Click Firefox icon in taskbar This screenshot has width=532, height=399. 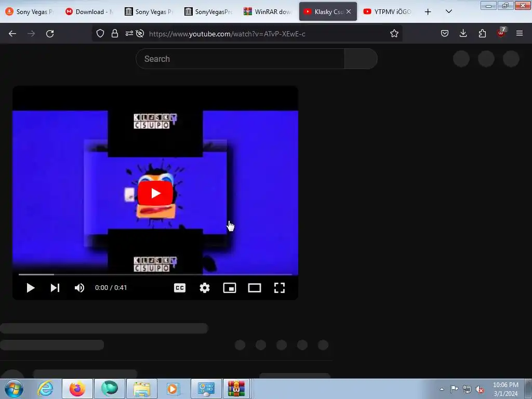click(77, 389)
